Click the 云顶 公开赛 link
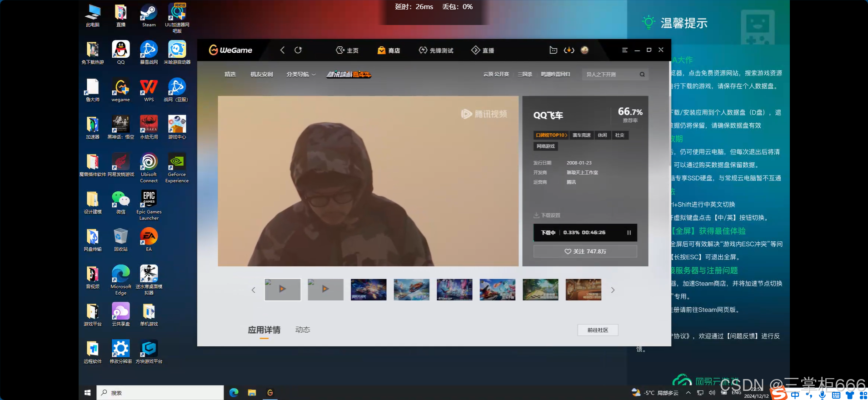This screenshot has height=400, width=868. click(496, 74)
